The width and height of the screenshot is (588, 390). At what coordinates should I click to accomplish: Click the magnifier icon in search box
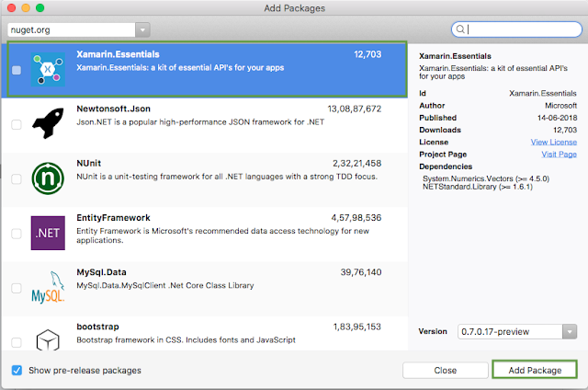pos(460,29)
